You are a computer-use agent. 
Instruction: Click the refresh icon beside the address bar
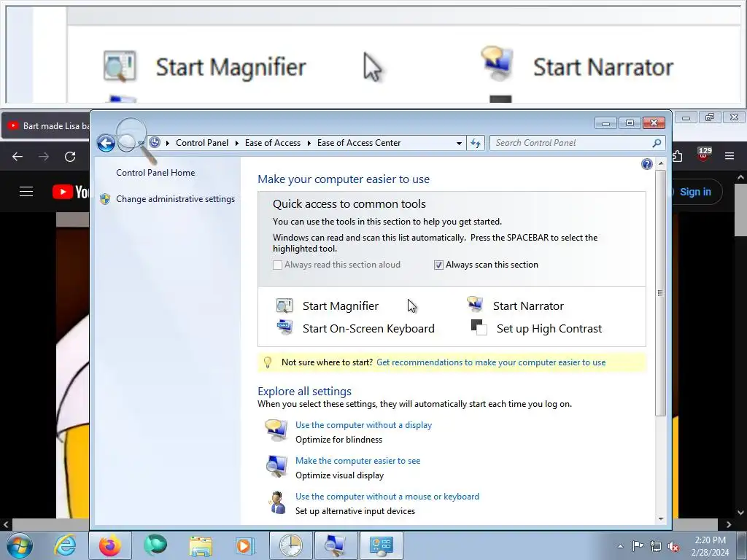[476, 143]
